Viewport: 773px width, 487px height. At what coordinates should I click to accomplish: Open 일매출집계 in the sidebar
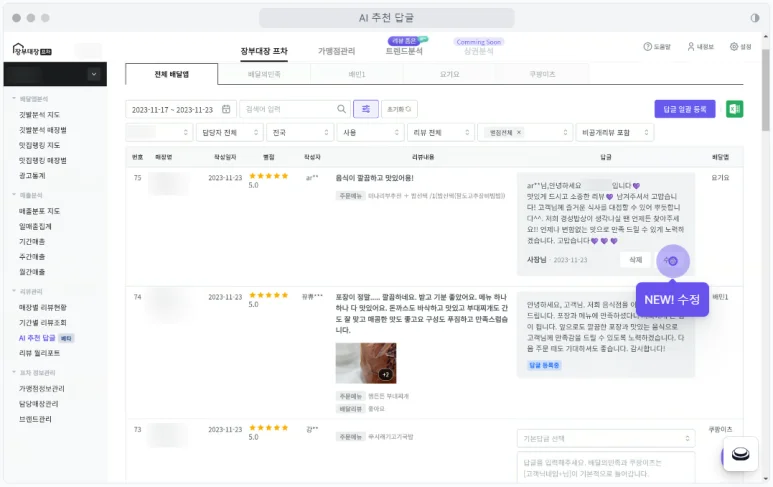point(35,226)
